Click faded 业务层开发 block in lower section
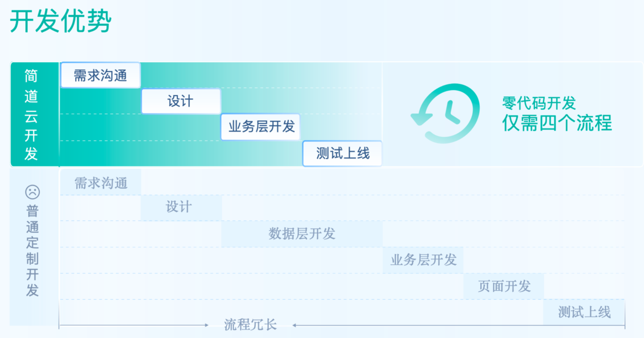644x338 pixels. [x=423, y=260]
